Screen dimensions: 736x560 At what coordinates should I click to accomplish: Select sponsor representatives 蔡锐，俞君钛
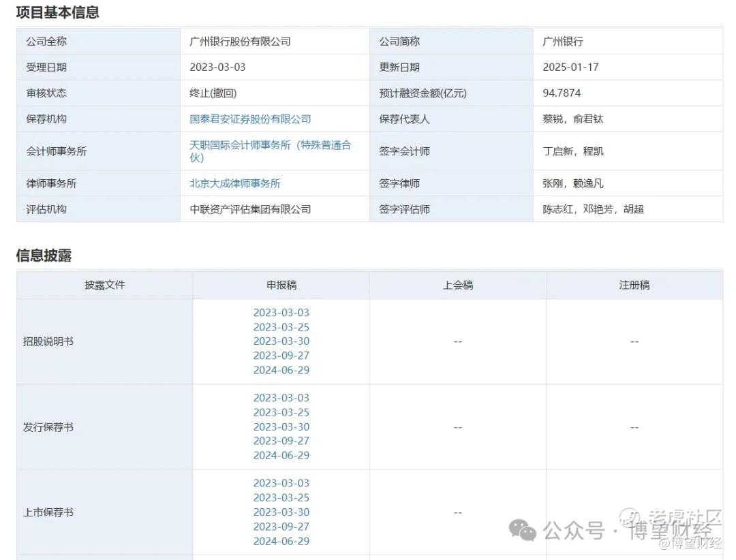[572, 119]
